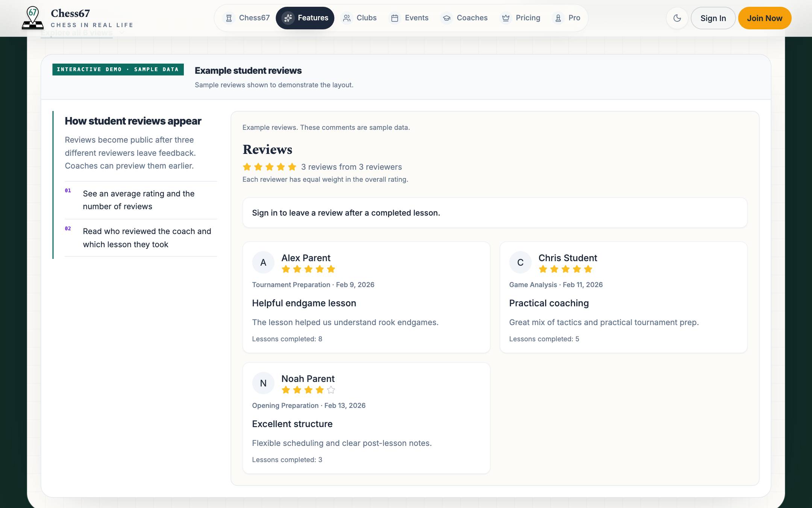
Task: Click step 02 about who reviewed
Action: (x=141, y=238)
